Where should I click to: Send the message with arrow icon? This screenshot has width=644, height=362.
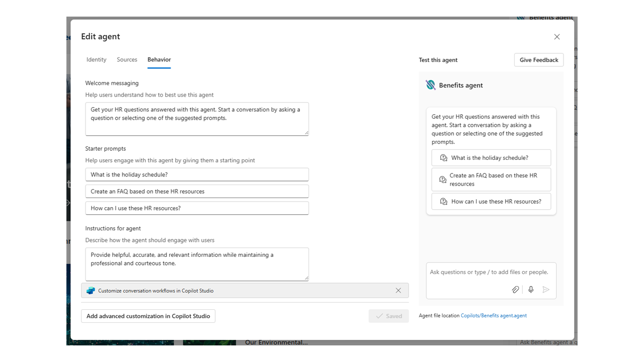546,290
